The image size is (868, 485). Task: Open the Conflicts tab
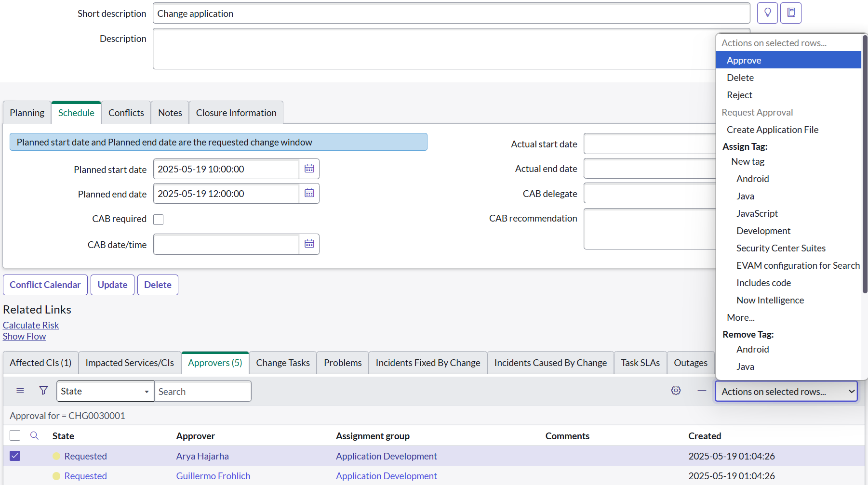pos(126,113)
